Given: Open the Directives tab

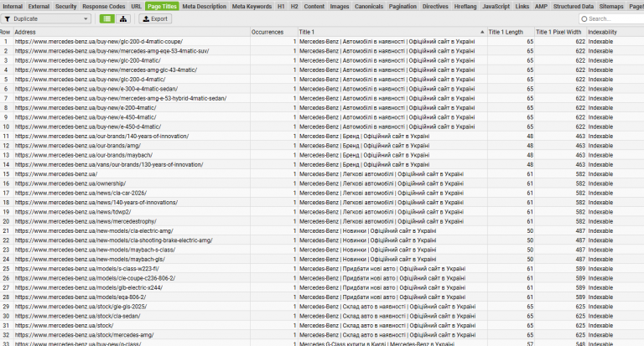Looking at the screenshot, I should [435, 7].
